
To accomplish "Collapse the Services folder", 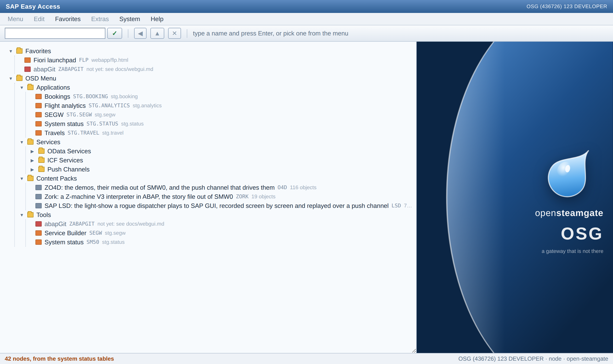I will pyautogui.click(x=22, y=142).
